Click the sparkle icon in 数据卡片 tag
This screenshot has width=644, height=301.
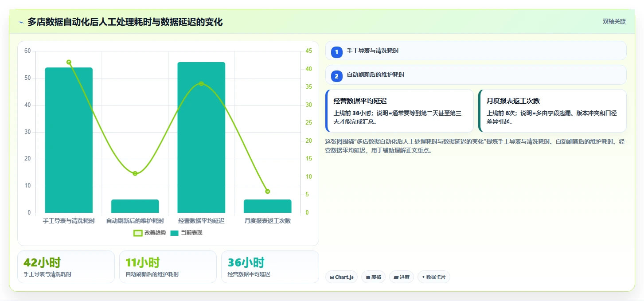click(x=423, y=277)
